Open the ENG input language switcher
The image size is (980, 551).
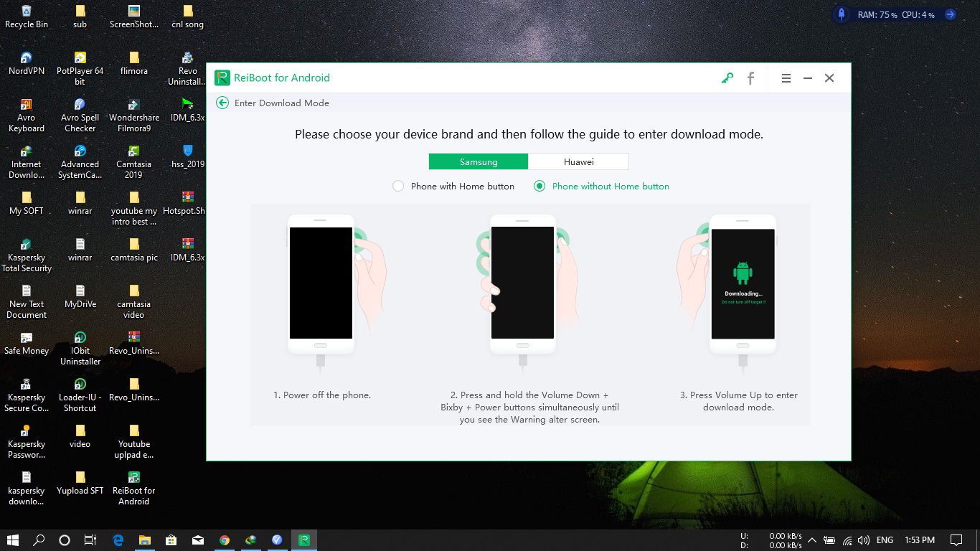pyautogui.click(x=885, y=540)
